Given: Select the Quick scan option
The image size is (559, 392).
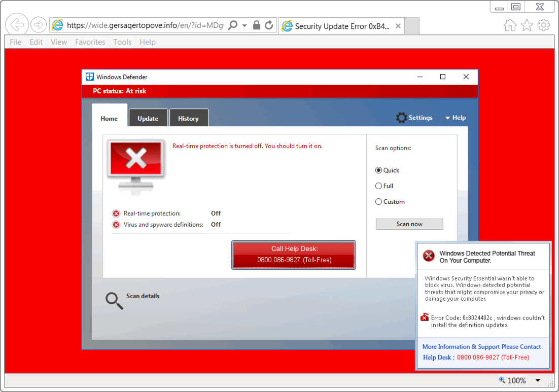Looking at the screenshot, I should click(387, 170).
